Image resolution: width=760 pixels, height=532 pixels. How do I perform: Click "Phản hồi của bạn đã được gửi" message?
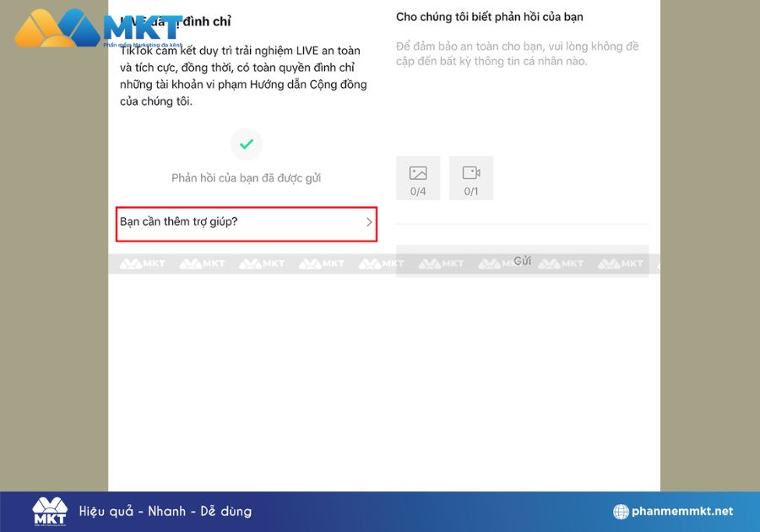tap(246, 178)
